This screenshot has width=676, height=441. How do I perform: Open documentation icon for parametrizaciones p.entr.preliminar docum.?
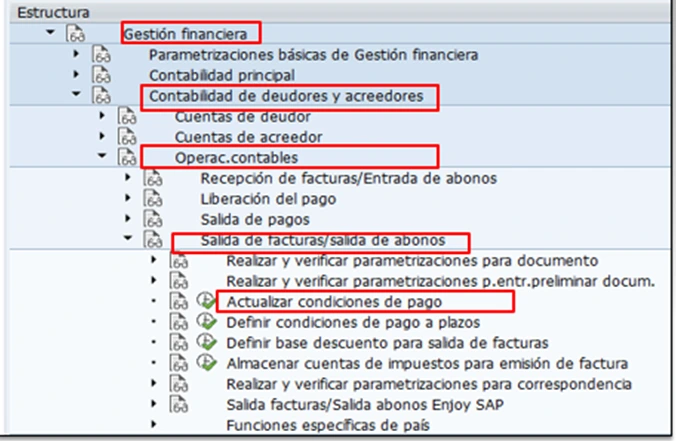pyautogui.click(x=178, y=281)
